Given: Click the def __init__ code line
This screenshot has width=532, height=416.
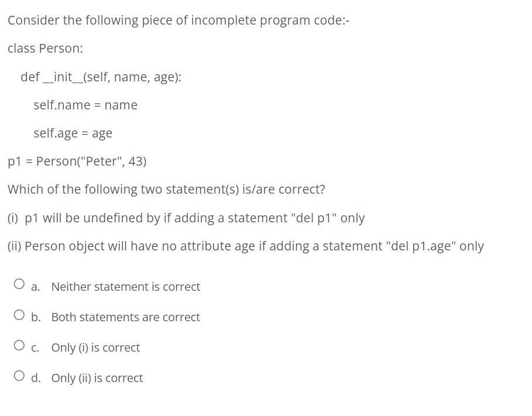Looking at the screenshot, I should pos(101,77).
